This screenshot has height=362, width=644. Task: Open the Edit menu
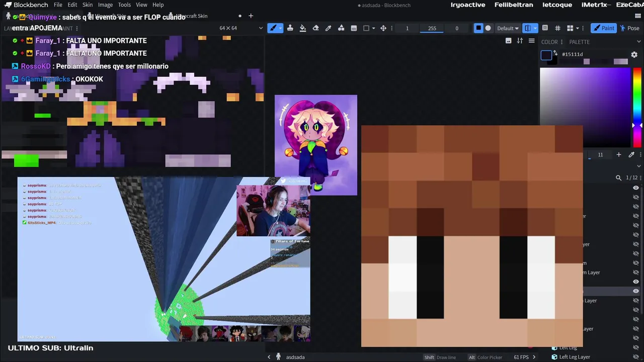click(x=72, y=5)
